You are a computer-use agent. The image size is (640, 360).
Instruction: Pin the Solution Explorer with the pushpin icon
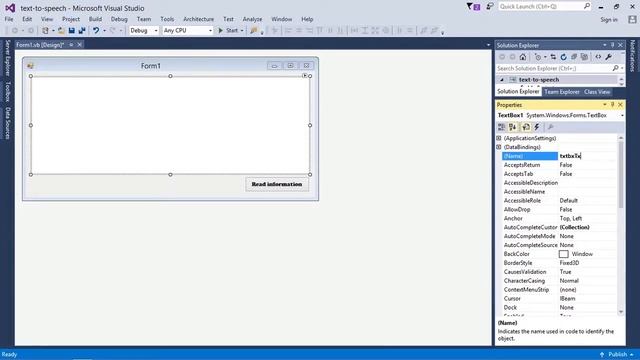coord(612,45)
